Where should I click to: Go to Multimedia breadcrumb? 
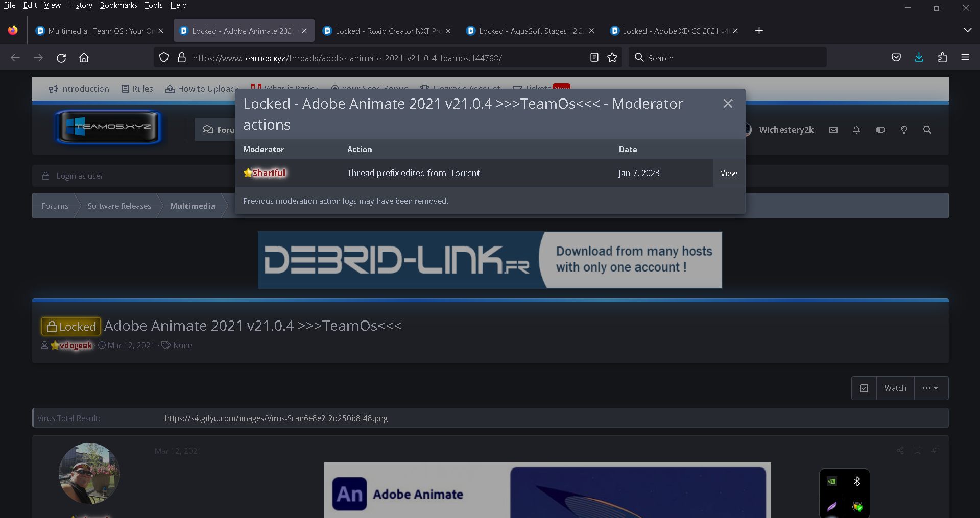click(x=193, y=206)
